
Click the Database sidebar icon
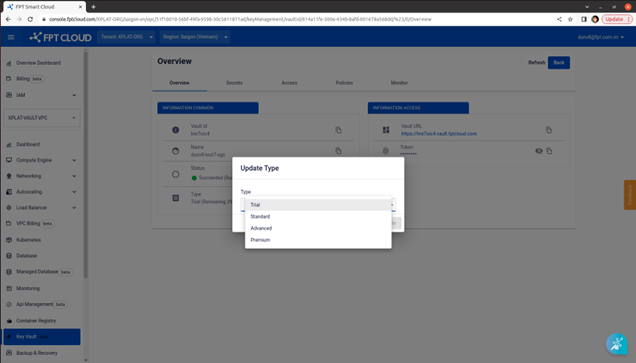9,256
